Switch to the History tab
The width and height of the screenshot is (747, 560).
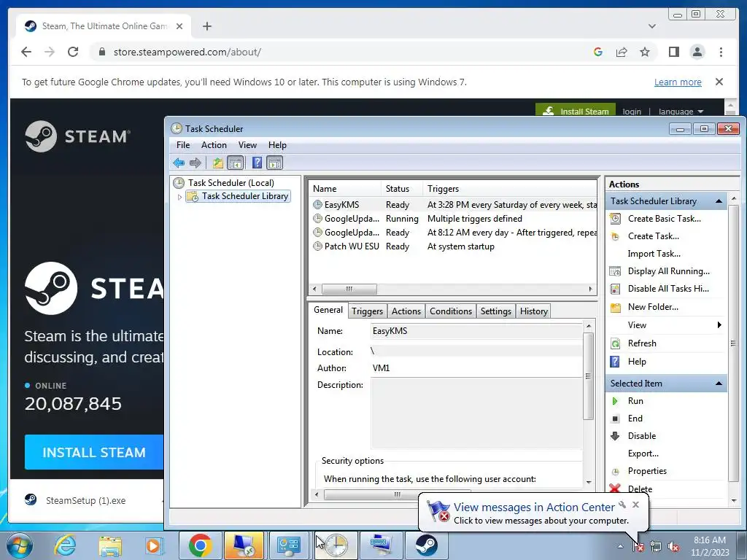(533, 311)
